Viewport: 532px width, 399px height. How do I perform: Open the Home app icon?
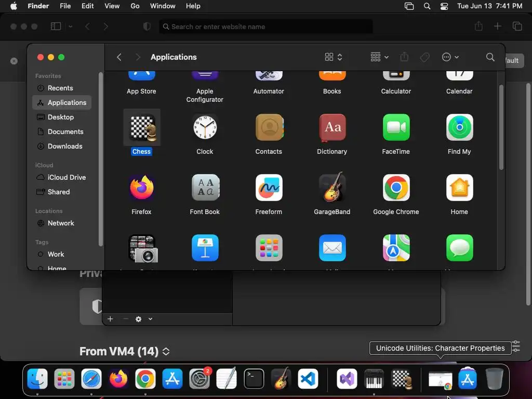pyautogui.click(x=459, y=188)
